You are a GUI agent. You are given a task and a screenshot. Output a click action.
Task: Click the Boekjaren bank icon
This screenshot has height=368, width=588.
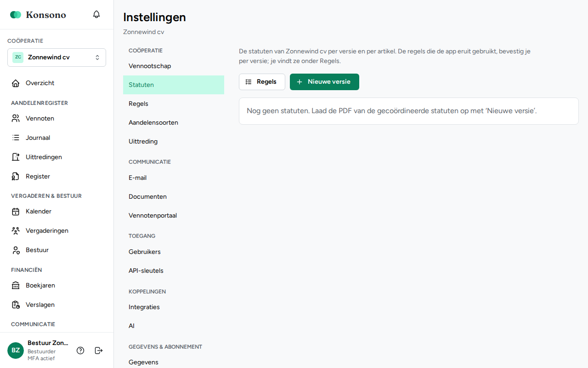(16, 286)
